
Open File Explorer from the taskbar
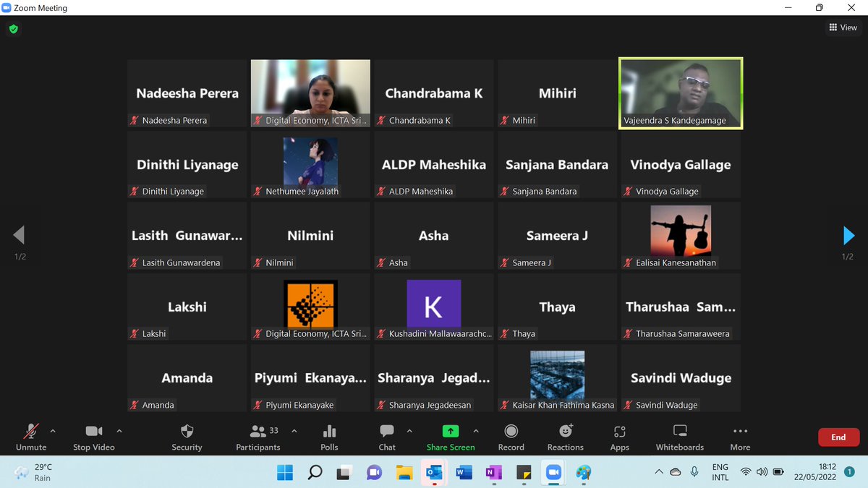pyautogui.click(x=404, y=472)
